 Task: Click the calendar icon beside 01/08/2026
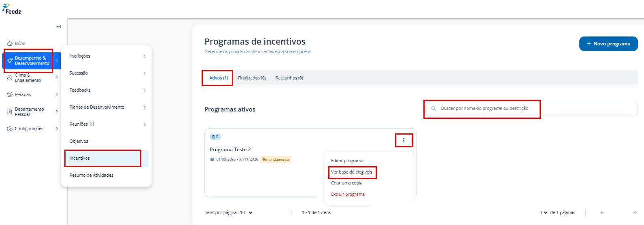tap(212, 160)
